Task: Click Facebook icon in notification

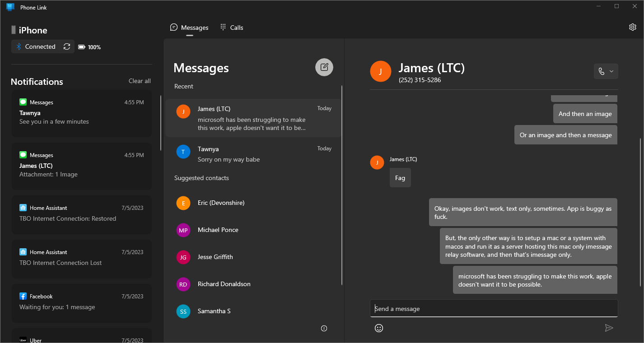Action: [x=23, y=296]
